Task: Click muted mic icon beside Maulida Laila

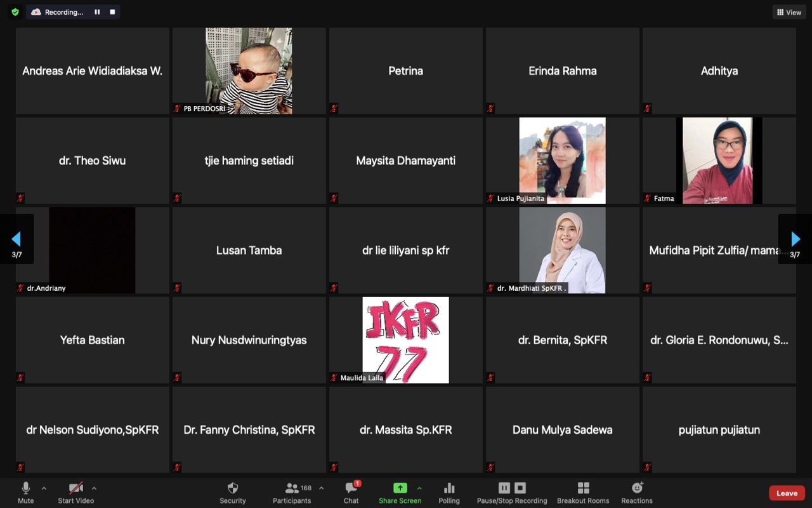Action: (x=334, y=378)
